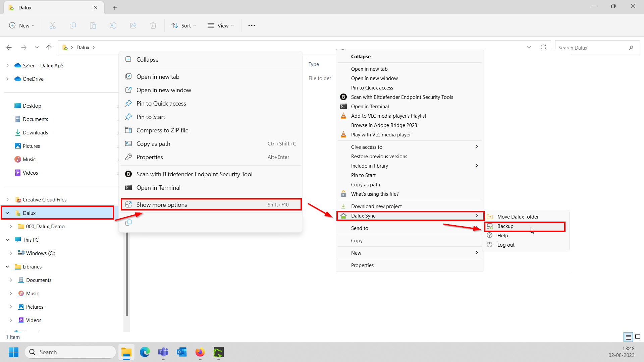This screenshot has height=362, width=644.
Task: Click the Up directory arrow icon
Action: [49, 47]
